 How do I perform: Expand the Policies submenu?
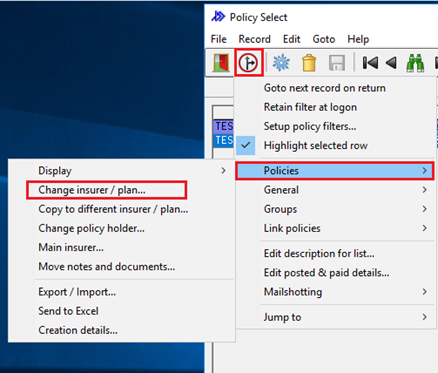pos(335,171)
